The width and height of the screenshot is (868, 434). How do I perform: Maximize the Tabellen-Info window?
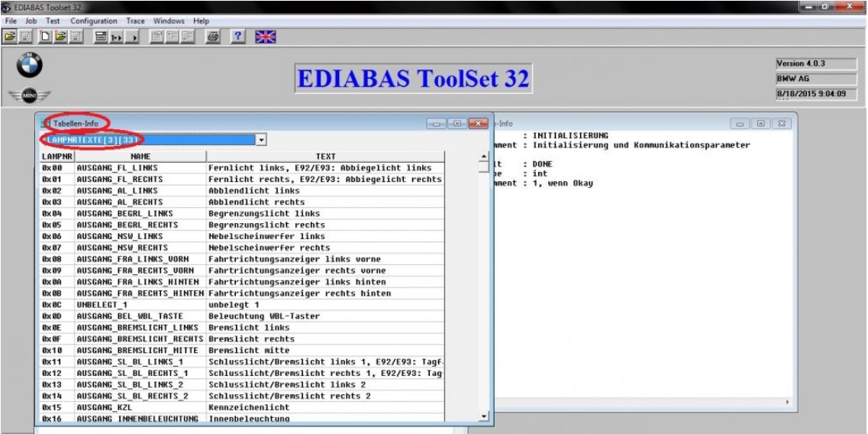[x=458, y=124]
